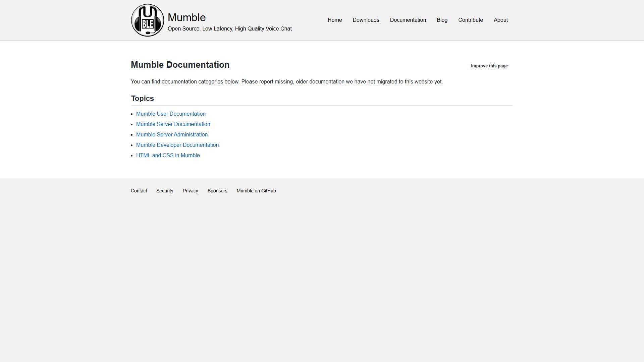
Task: Click the Security footer link
Action: click(165, 191)
